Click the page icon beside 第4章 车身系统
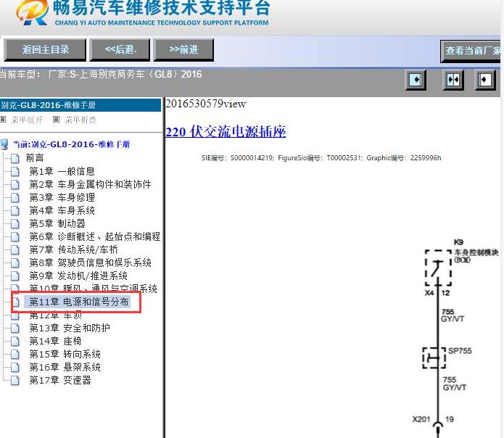Screen dimensions: 504x438 pyautogui.click(x=15, y=210)
